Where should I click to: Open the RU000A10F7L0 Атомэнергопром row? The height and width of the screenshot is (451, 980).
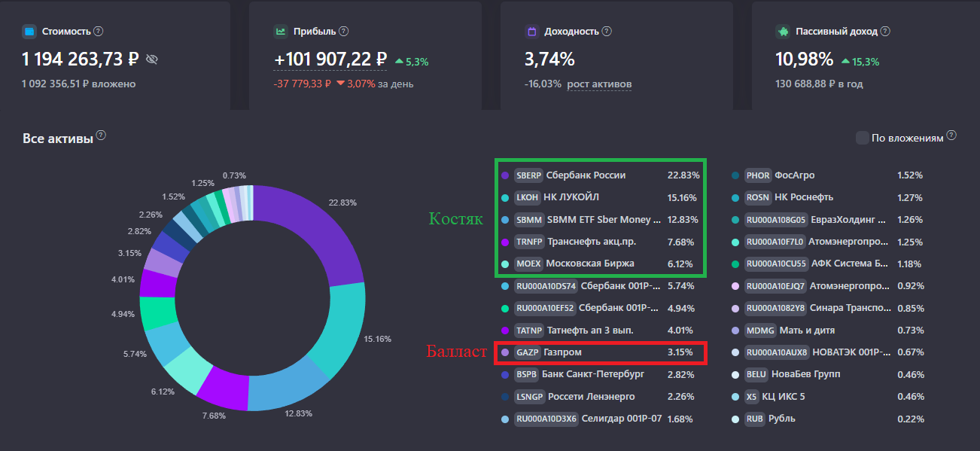tap(826, 242)
